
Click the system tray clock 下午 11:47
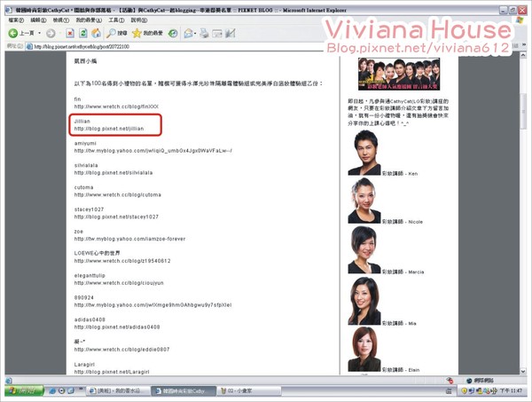tap(511, 391)
